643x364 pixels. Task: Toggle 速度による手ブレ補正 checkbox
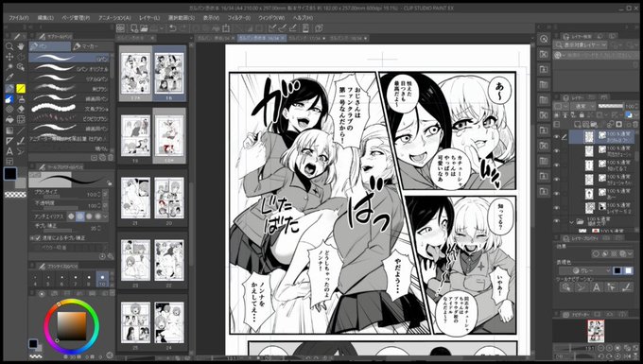38,237
